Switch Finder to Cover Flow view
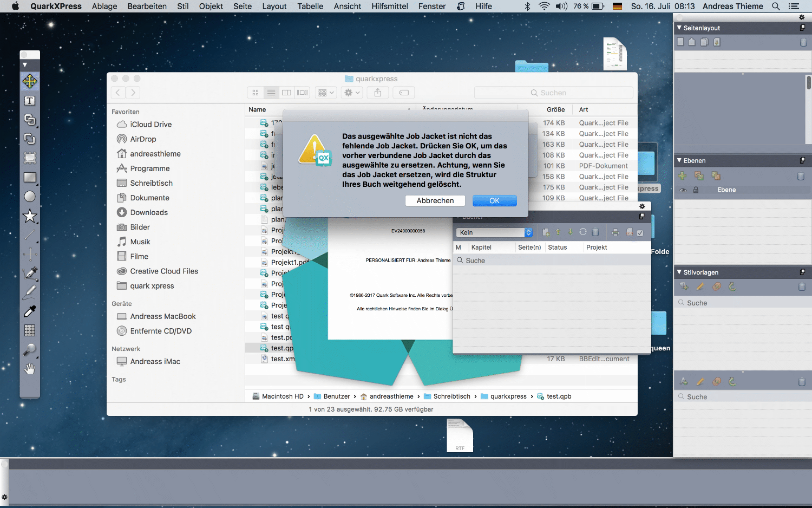Image resolution: width=812 pixels, height=508 pixels. (x=303, y=93)
